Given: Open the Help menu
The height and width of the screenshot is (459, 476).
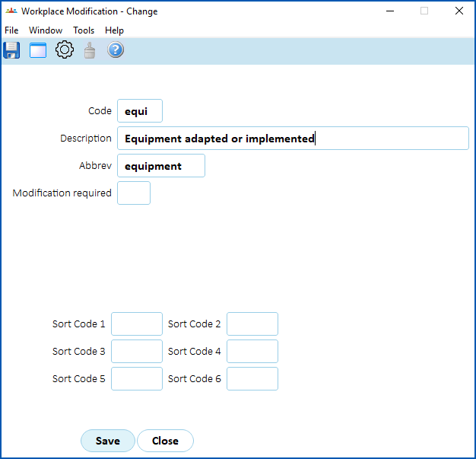Looking at the screenshot, I should click(115, 30).
